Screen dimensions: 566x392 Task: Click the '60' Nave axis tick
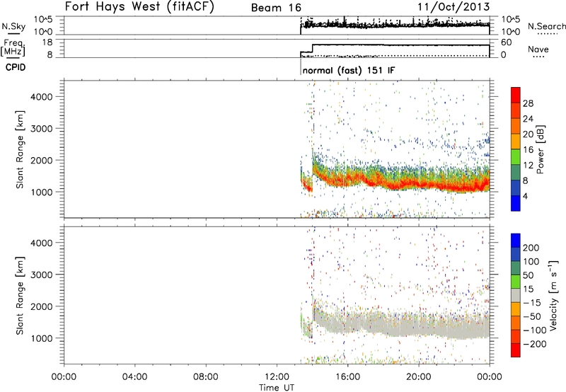507,42
